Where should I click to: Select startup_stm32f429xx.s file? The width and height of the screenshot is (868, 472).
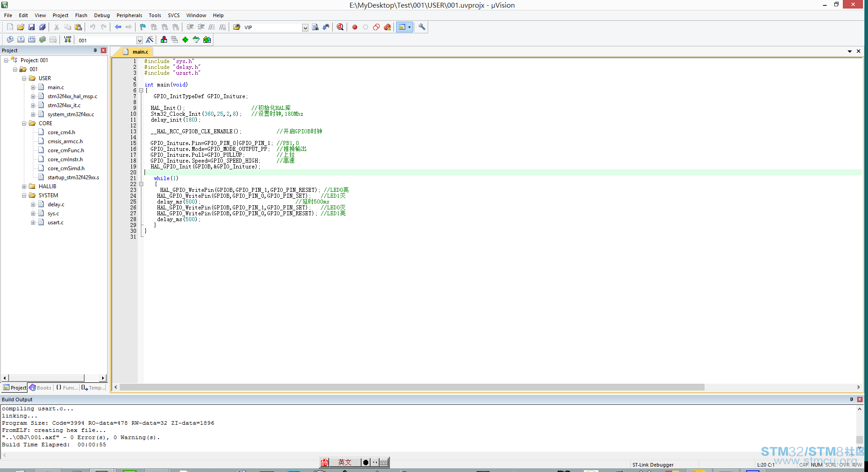[x=73, y=177]
